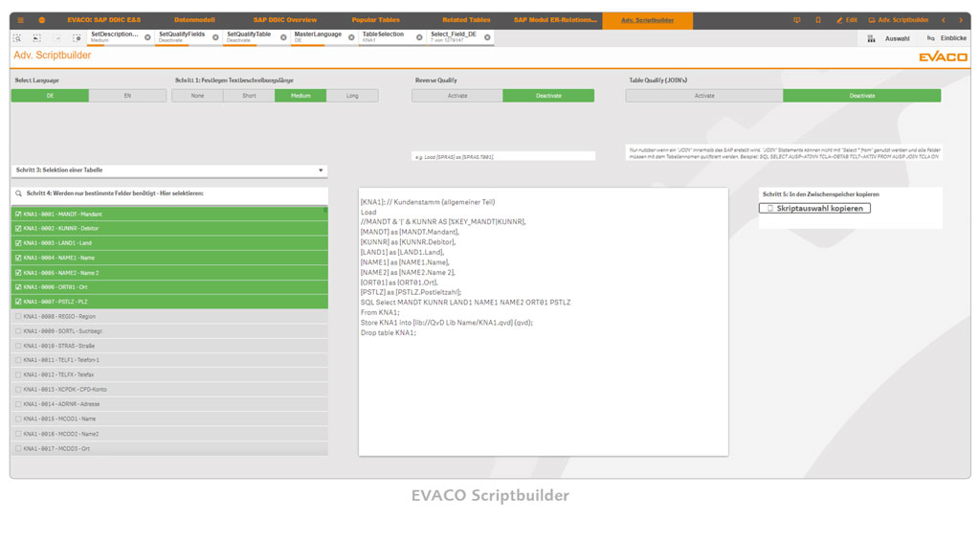
Task: Uncheck KNA1-0002 KUNNR Debitor field
Action: tap(169, 228)
